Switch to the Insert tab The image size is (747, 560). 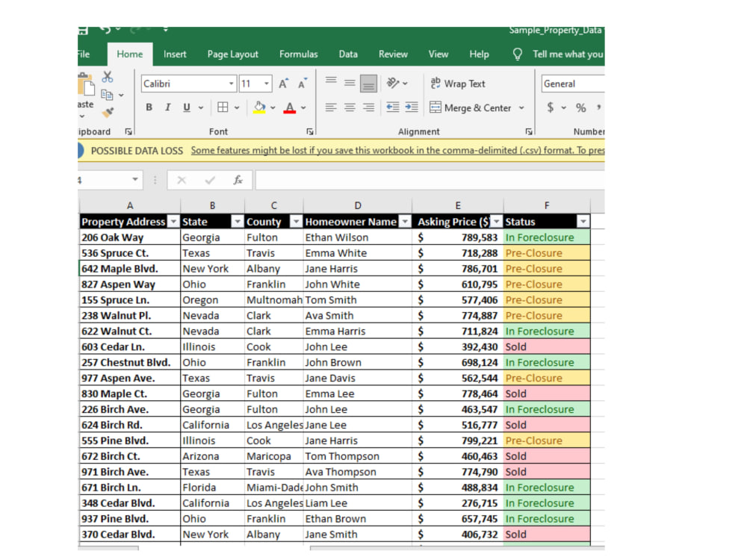click(175, 55)
